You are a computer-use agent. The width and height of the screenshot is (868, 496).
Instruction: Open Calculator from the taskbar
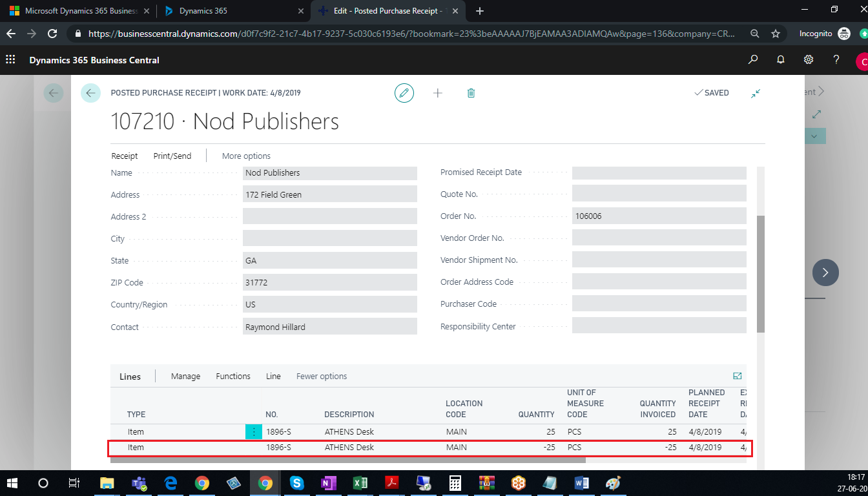[x=455, y=483]
